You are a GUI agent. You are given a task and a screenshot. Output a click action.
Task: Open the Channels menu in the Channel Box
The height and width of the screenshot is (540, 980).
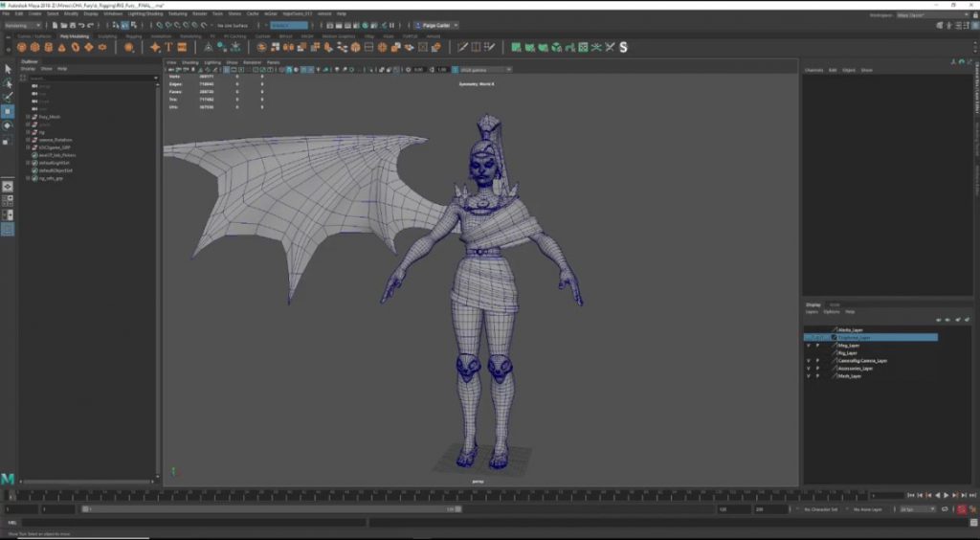pyautogui.click(x=813, y=70)
